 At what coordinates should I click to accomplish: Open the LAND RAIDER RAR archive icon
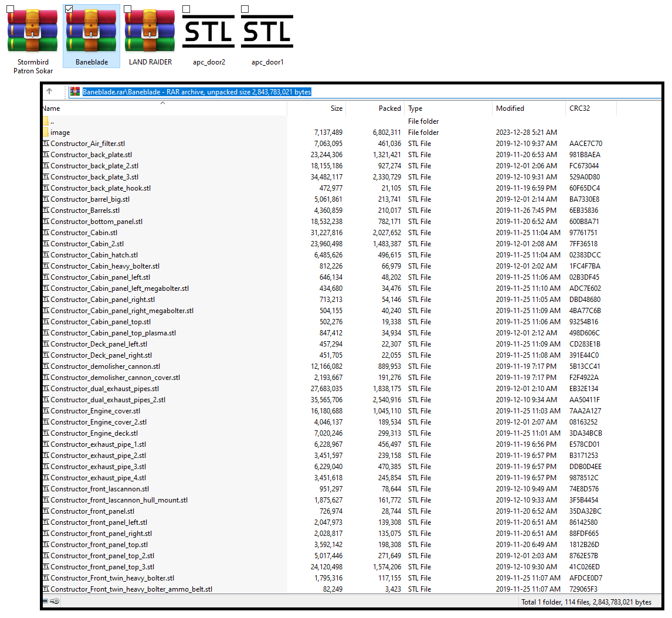(x=150, y=31)
